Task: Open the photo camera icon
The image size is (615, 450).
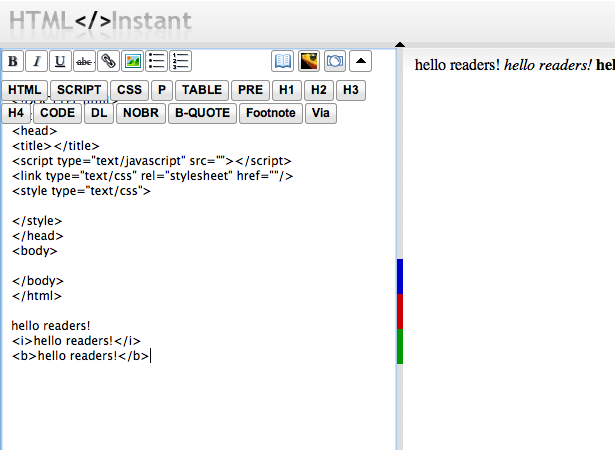Action: pyautogui.click(x=335, y=61)
